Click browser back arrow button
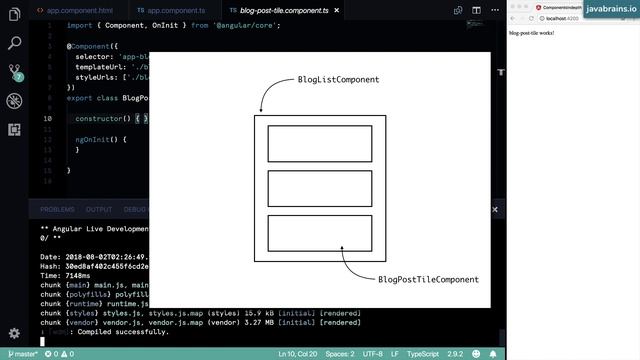This screenshot has width=640, height=360. 513,18
